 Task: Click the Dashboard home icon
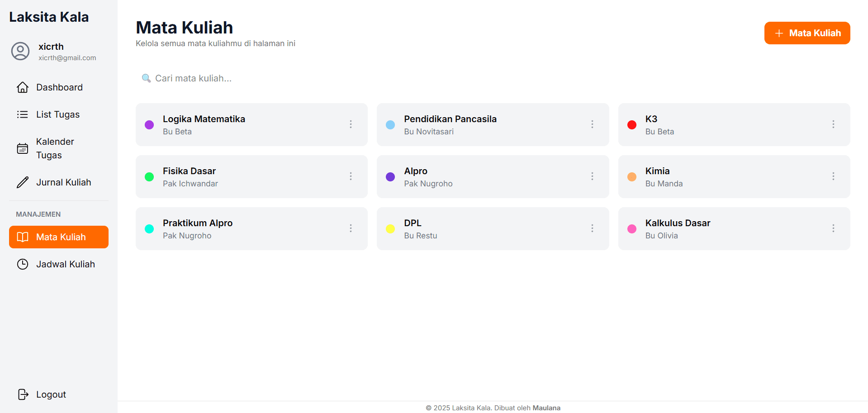[x=23, y=87]
